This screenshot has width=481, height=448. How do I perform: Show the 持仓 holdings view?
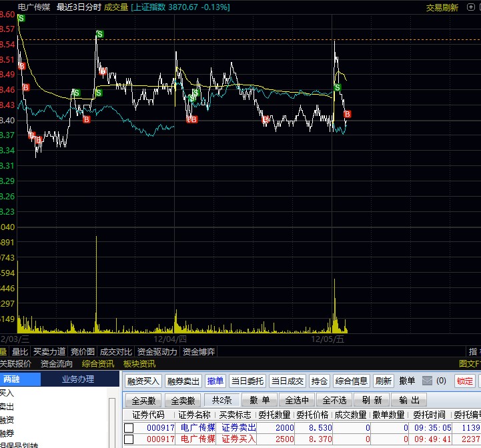pyautogui.click(x=320, y=381)
